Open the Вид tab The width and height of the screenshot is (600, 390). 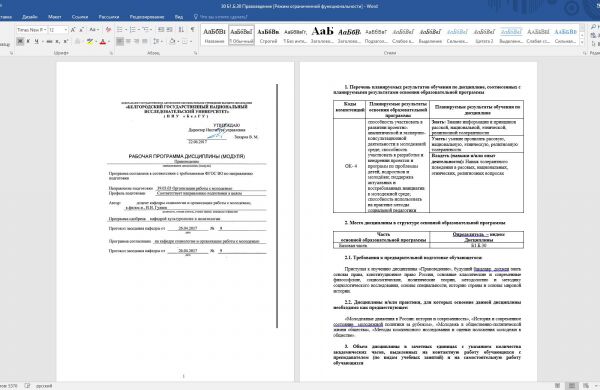tap(179, 17)
